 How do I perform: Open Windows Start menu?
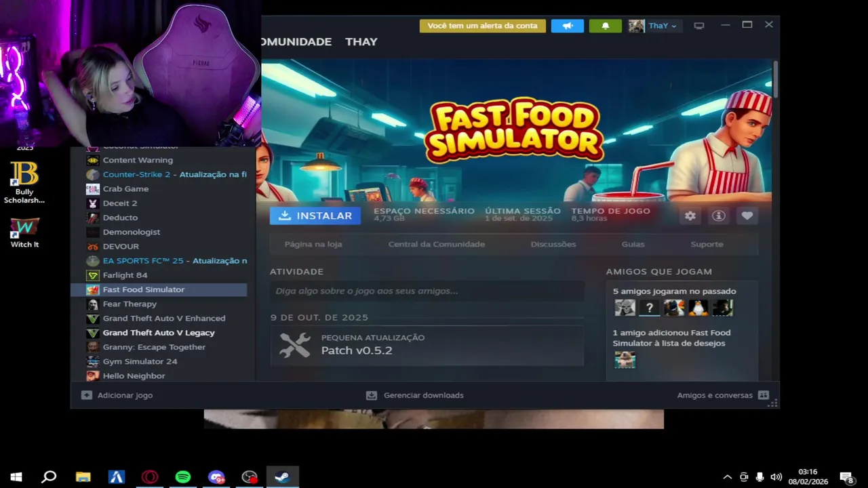click(16, 477)
